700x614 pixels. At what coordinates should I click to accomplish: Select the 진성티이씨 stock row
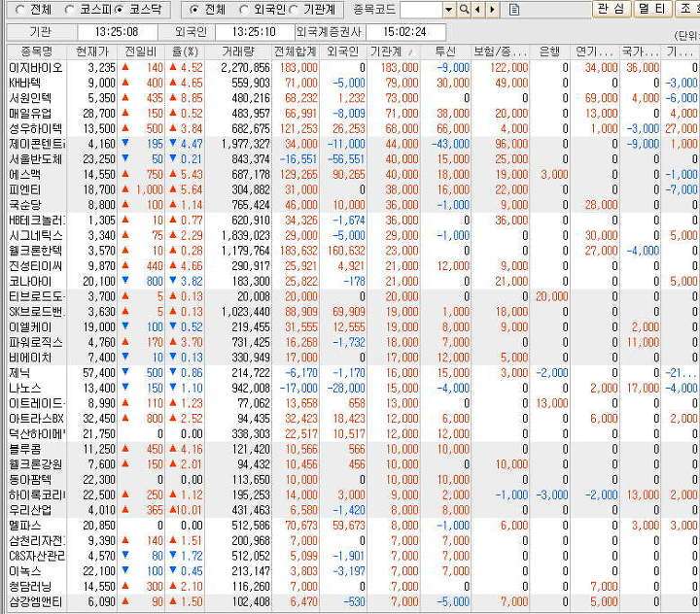pos(353,266)
